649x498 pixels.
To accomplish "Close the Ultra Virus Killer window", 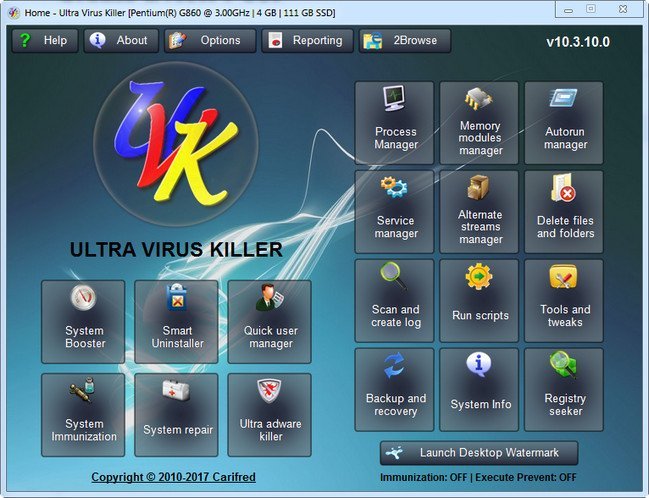I will pos(623,9).
